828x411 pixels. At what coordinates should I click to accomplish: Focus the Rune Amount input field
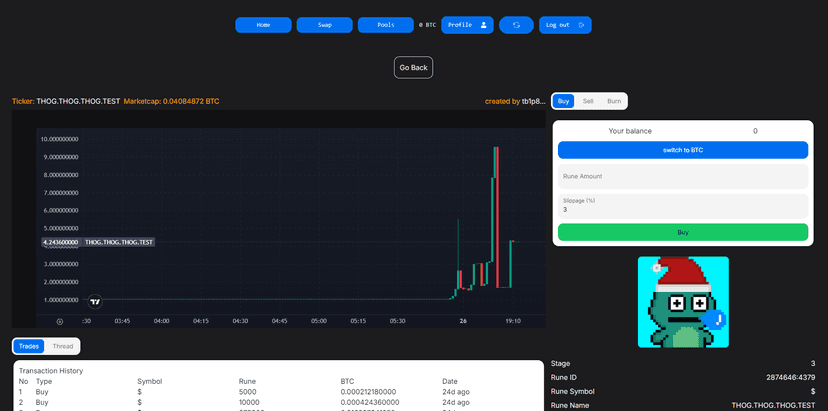pyautogui.click(x=683, y=176)
